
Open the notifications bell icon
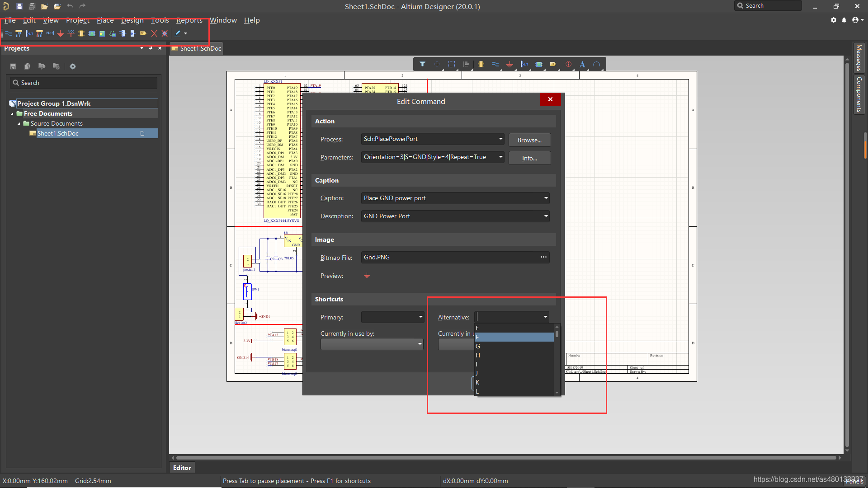pos(844,20)
